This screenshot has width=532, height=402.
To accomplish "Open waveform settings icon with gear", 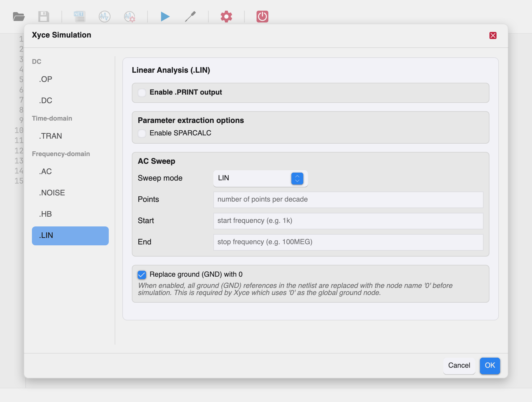I will click(130, 17).
